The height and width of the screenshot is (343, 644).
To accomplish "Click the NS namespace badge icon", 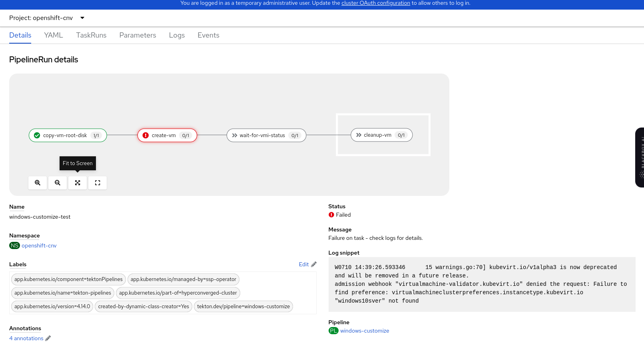I will coord(14,245).
